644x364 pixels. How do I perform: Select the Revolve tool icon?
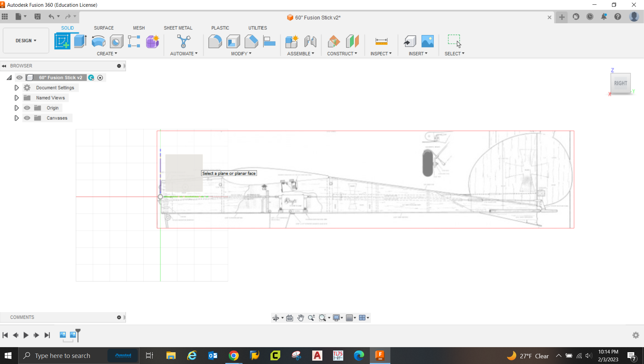tap(98, 41)
